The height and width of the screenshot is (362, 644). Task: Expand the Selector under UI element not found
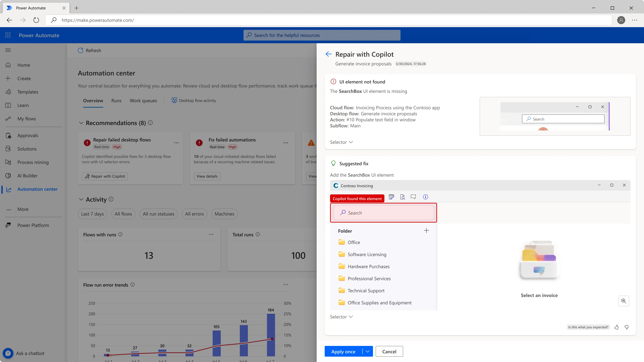coord(341,142)
